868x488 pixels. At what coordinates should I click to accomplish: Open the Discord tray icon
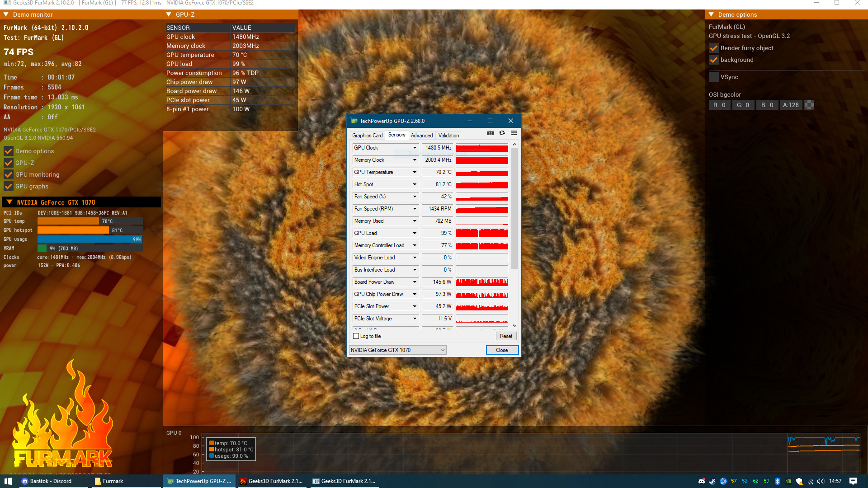tap(701, 481)
